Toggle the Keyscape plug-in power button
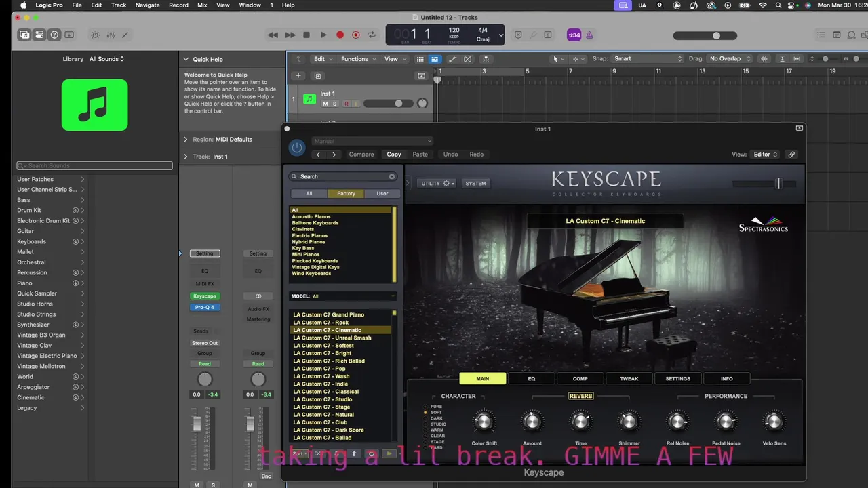The height and width of the screenshot is (488, 868). point(297,147)
